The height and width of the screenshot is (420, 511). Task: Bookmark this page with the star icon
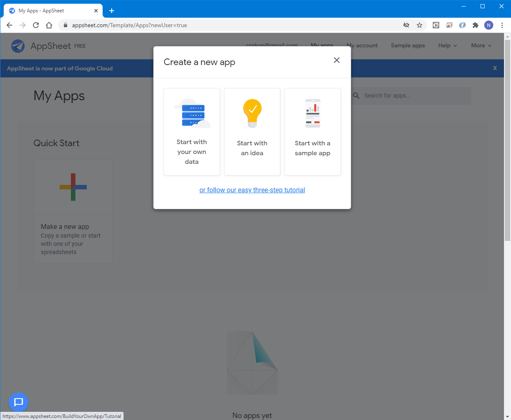pyautogui.click(x=420, y=25)
